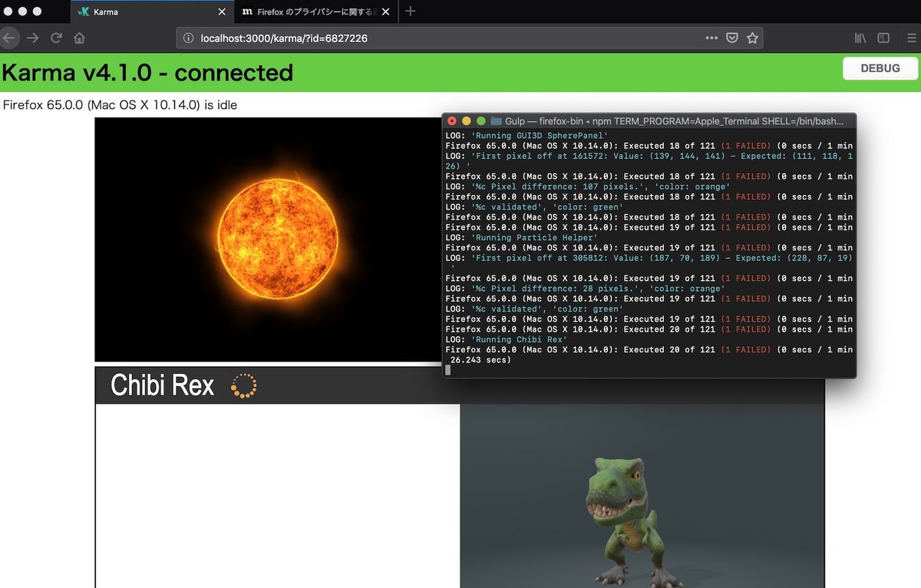Open the Firefox library icon

[860, 38]
